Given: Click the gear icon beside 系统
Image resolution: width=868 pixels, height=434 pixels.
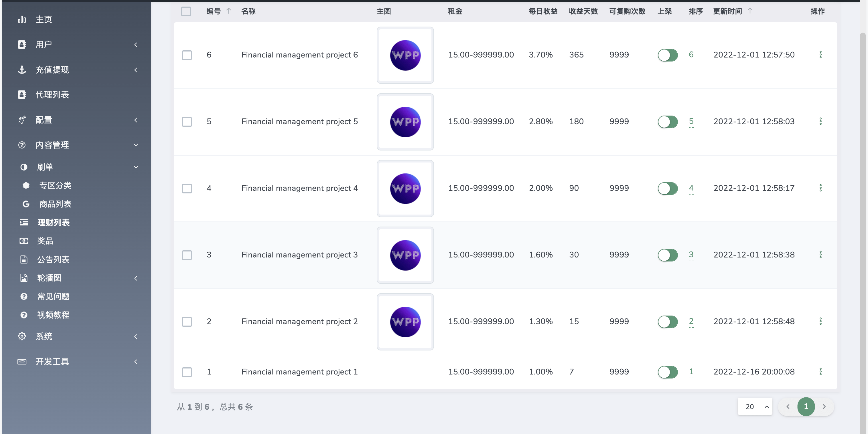Looking at the screenshot, I should click(x=22, y=336).
